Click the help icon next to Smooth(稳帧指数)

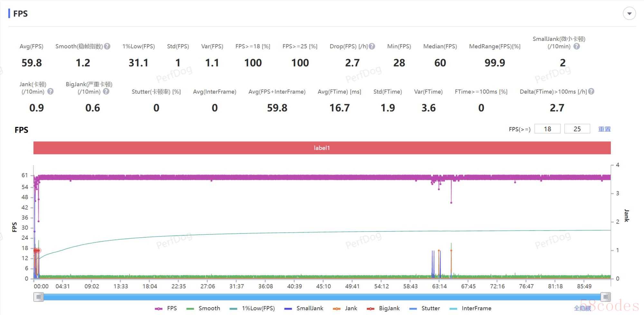pyautogui.click(x=107, y=46)
